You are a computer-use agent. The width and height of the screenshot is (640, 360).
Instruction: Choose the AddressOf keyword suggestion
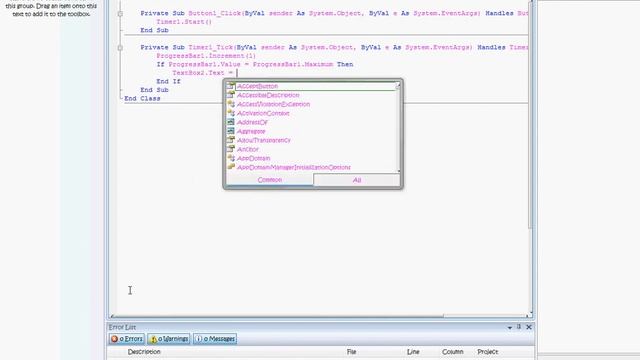click(252, 122)
